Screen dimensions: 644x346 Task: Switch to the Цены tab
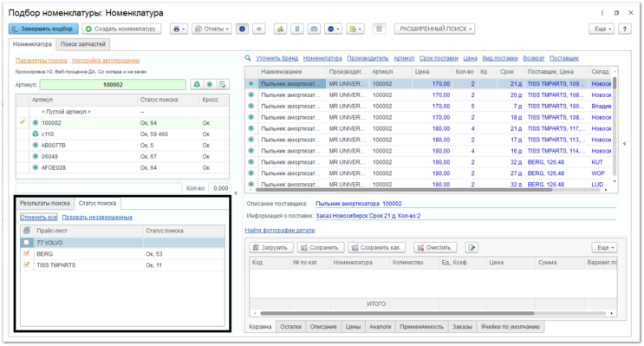(353, 327)
